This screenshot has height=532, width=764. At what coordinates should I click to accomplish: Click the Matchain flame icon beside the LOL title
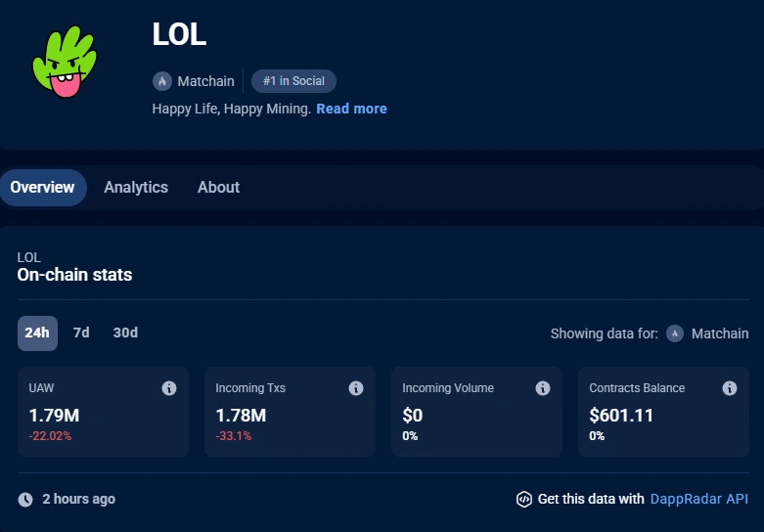[x=162, y=81]
